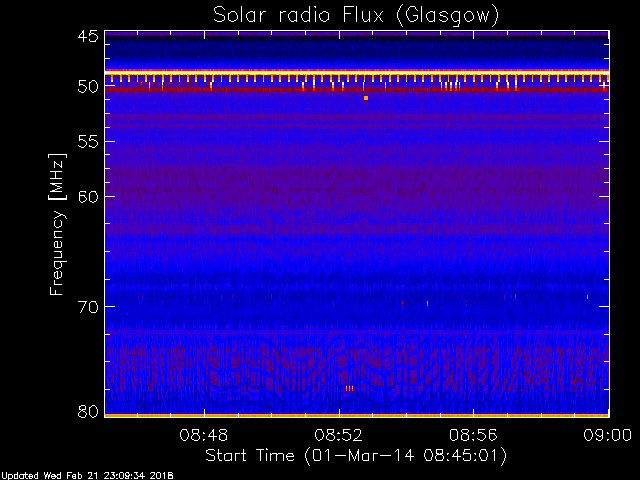This screenshot has height=480, width=640.
Task: Click the yellow line at the 80 MHz edge
Action: pyautogui.click(x=357, y=416)
